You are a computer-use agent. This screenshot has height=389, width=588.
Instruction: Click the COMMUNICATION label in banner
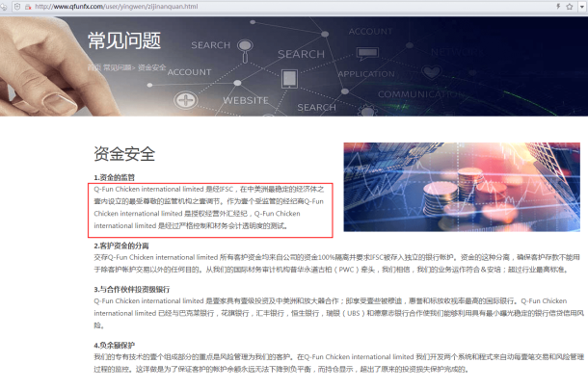pyautogui.click(x=420, y=94)
